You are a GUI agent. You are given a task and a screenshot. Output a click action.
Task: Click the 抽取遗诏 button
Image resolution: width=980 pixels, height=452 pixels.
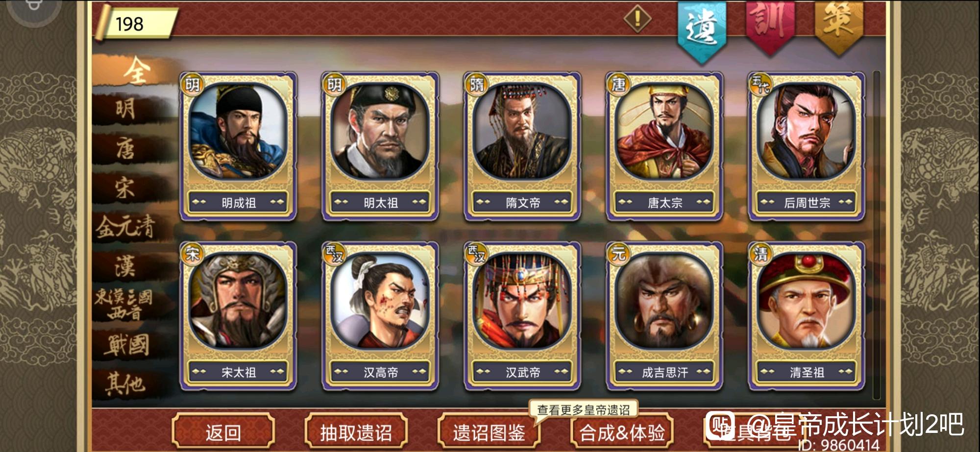point(356,432)
